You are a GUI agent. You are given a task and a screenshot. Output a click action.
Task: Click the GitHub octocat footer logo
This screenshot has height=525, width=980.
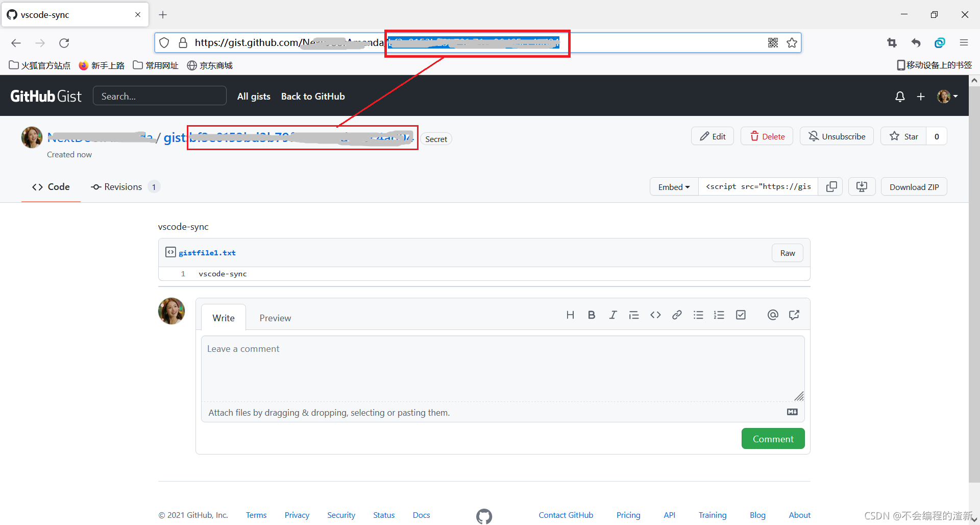484,516
